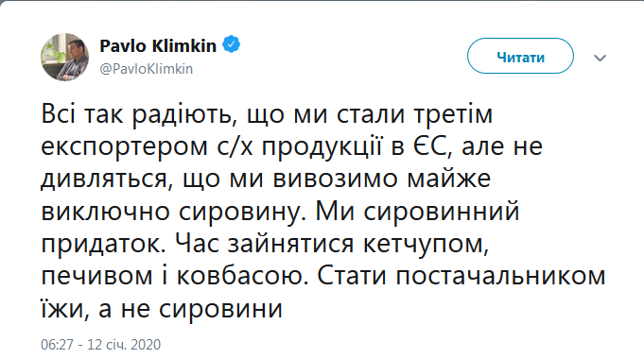Image resolution: width=644 pixels, height=359 pixels.
Task: Click the word 'ковбасою' in tweet text
Action: pos(241,277)
